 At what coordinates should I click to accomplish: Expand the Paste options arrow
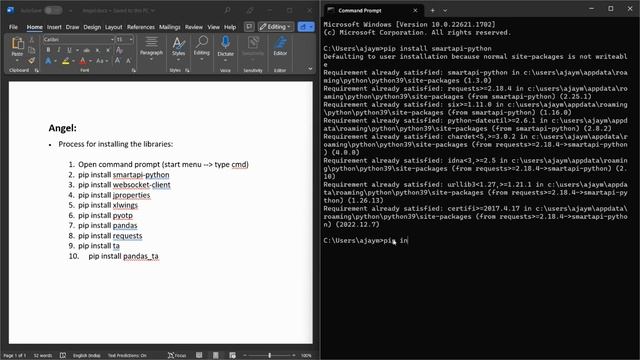tap(17, 60)
